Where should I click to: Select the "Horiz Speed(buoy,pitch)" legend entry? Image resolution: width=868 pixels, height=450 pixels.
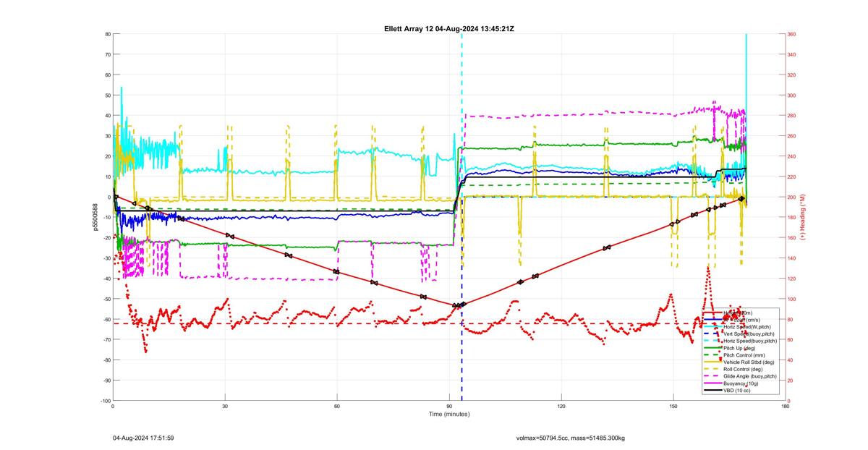pyautogui.click(x=750, y=341)
